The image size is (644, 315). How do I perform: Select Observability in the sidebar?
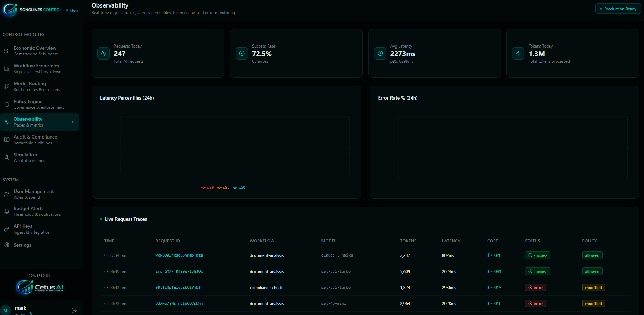coord(28,122)
